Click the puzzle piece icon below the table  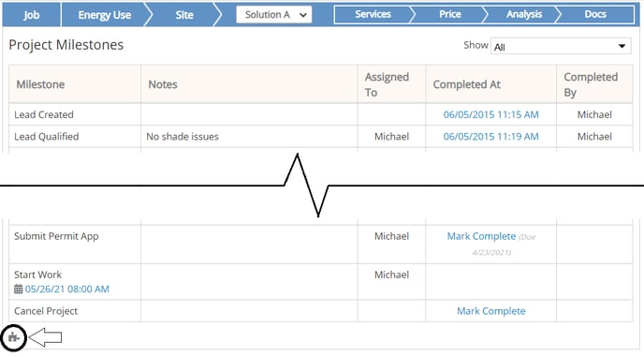[x=13, y=337]
